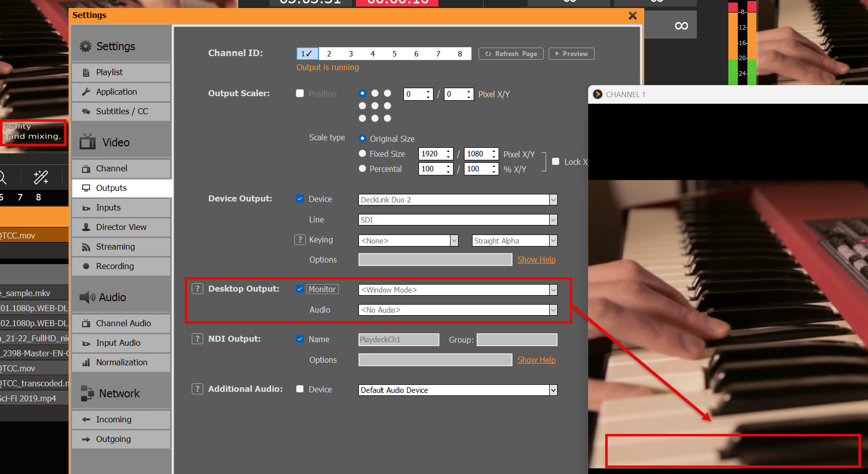Click the Input Audio icon
Image resolution: width=868 pixels, height=474 pixels.
tap(86, 343)
